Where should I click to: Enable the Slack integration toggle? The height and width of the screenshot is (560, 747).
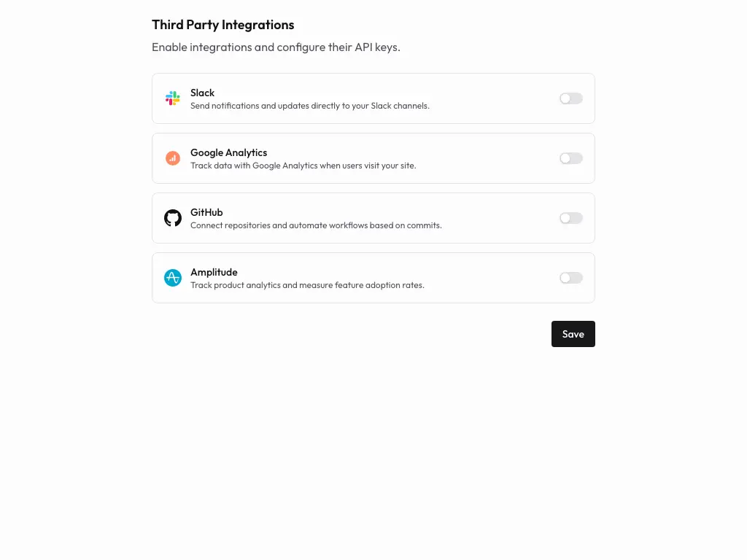click(x=570, y=98)
